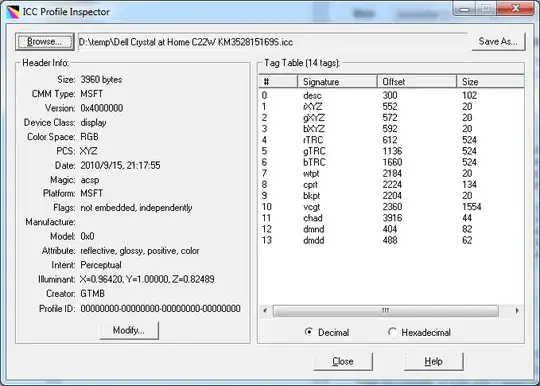This screenshot has width=540, height=386.
Task: Click the Magic value acsp
Action: [x=90, y=180]
